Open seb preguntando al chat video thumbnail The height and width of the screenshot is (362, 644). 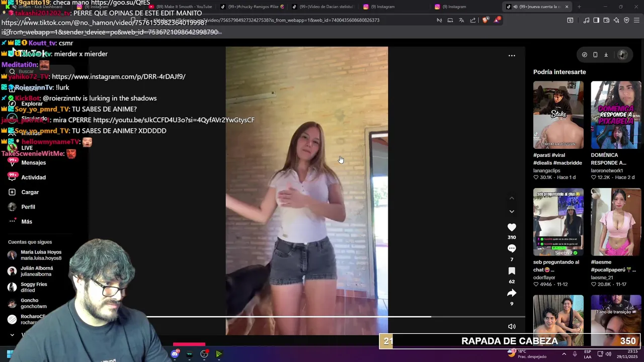(558, 222)
